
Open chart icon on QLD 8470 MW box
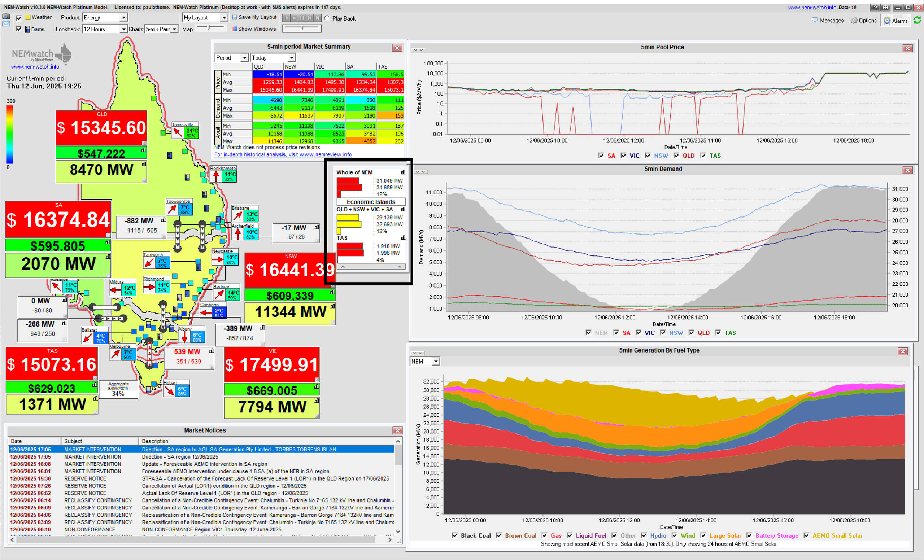coord(144,164)
